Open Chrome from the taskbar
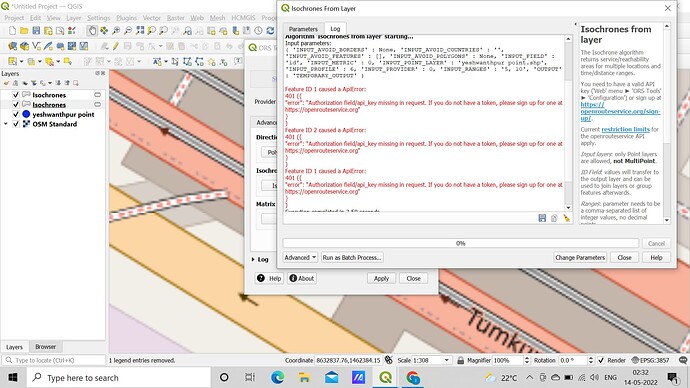The height and width of the screenshot is (388, 690). click(x=413, y=377)
